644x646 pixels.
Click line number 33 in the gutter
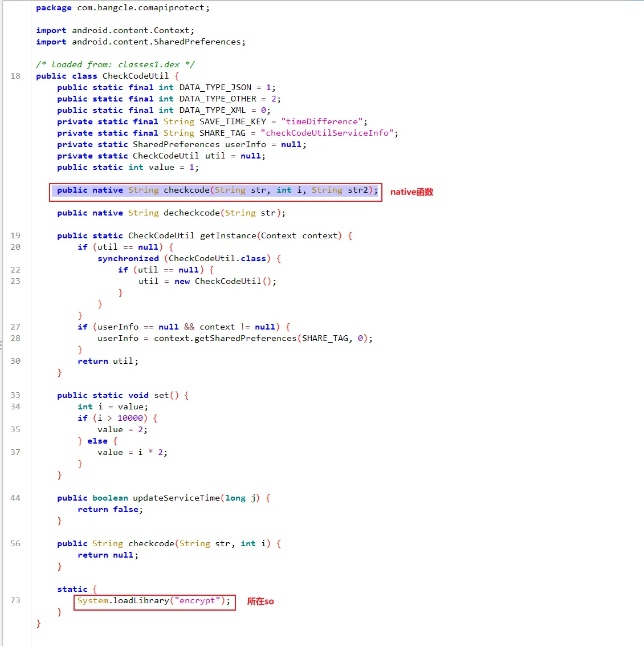(15, 396)
